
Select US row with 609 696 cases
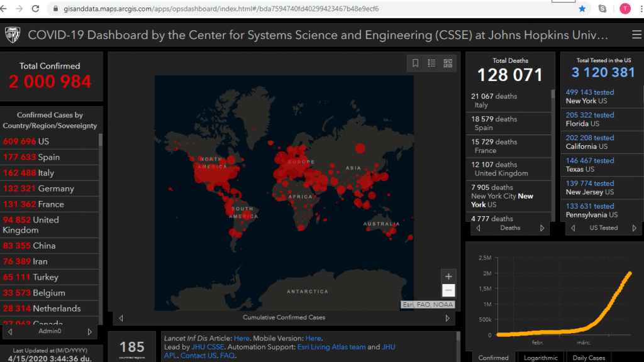pos(49,141)
